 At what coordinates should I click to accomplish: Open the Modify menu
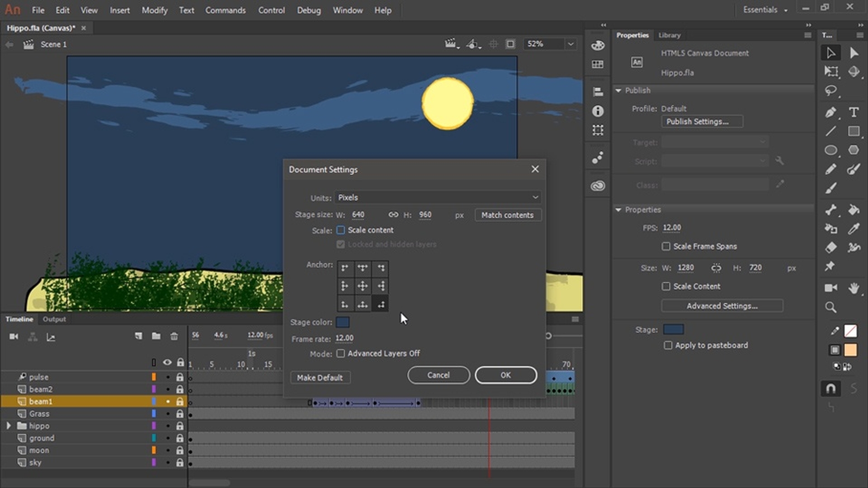[x=154, y=10]
